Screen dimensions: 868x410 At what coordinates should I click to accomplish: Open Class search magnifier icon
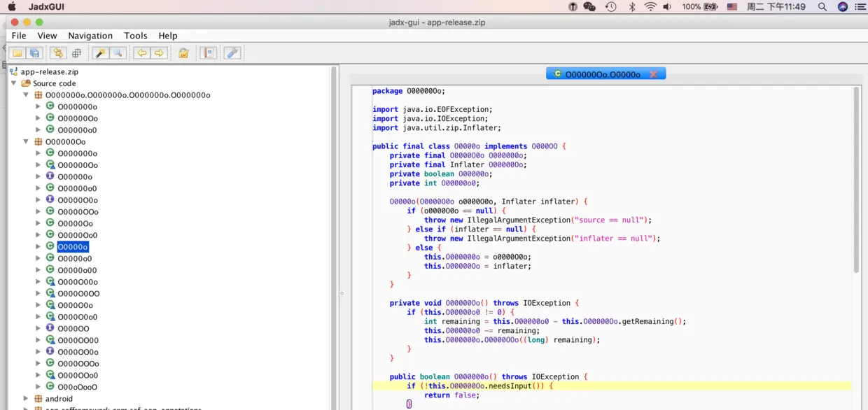click(x=118, y=53)
